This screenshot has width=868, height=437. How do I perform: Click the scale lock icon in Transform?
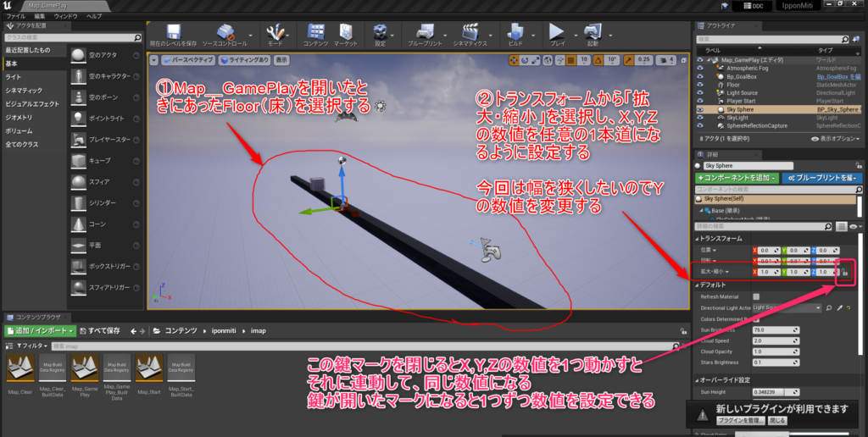pyautogui.click(x=845, y=272)
